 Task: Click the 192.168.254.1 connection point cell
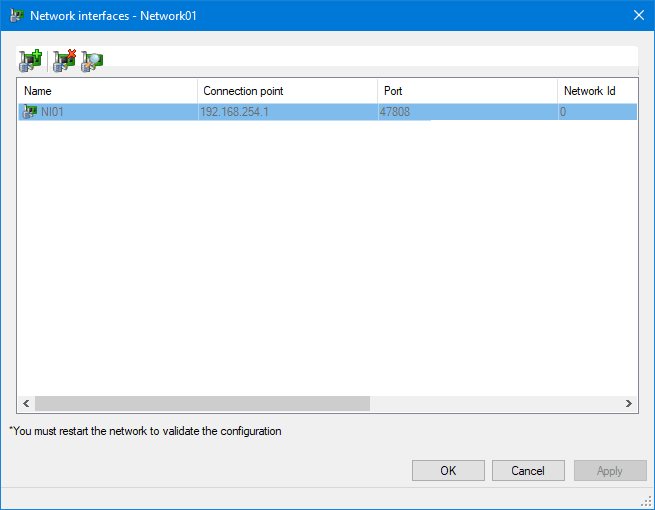point(234,112)
